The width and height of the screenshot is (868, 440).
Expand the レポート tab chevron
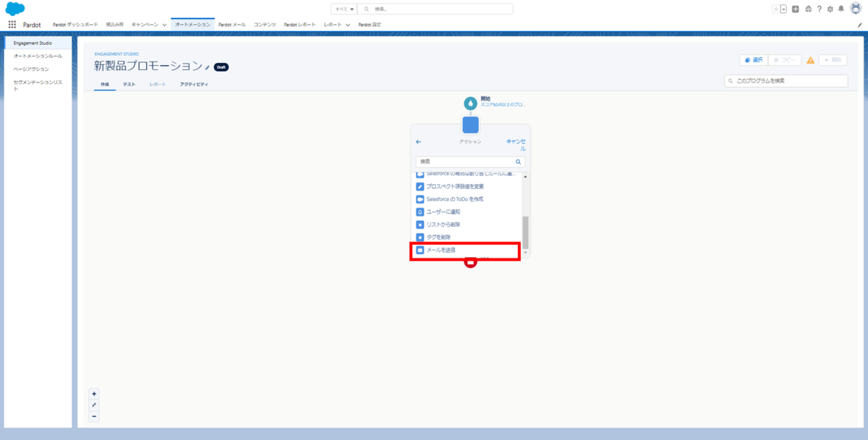click(348, 25)
